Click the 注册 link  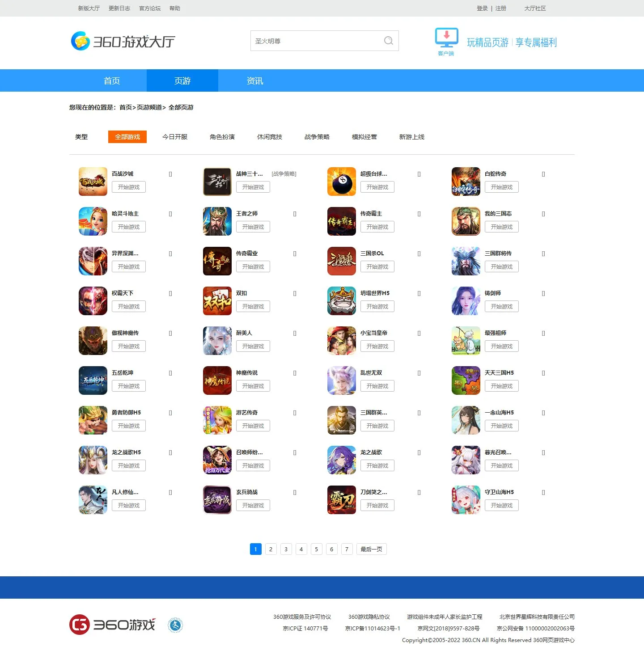pyautogui.click(x=501, y=8)
